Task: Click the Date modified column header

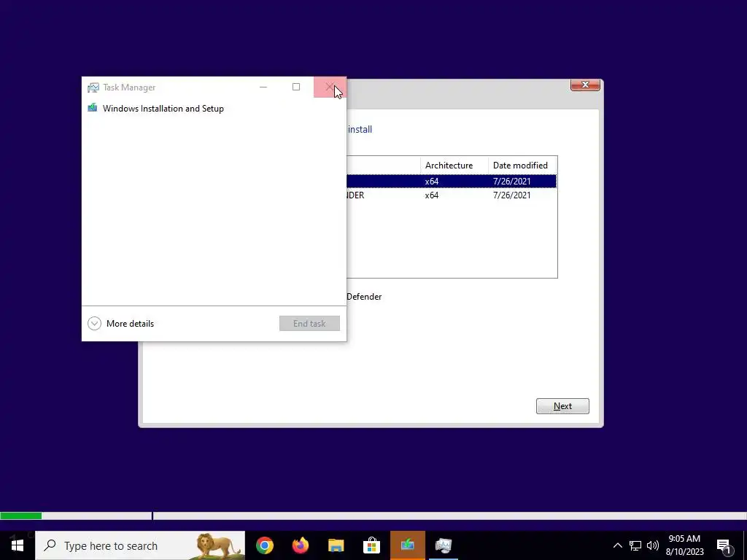Action: coord(522,166)
